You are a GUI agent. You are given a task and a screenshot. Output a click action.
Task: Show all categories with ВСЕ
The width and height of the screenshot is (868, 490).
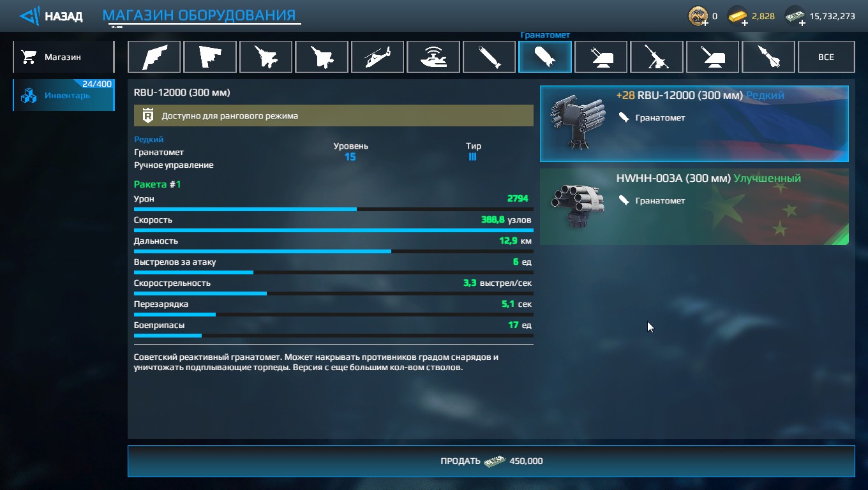[x=826, y=57]
